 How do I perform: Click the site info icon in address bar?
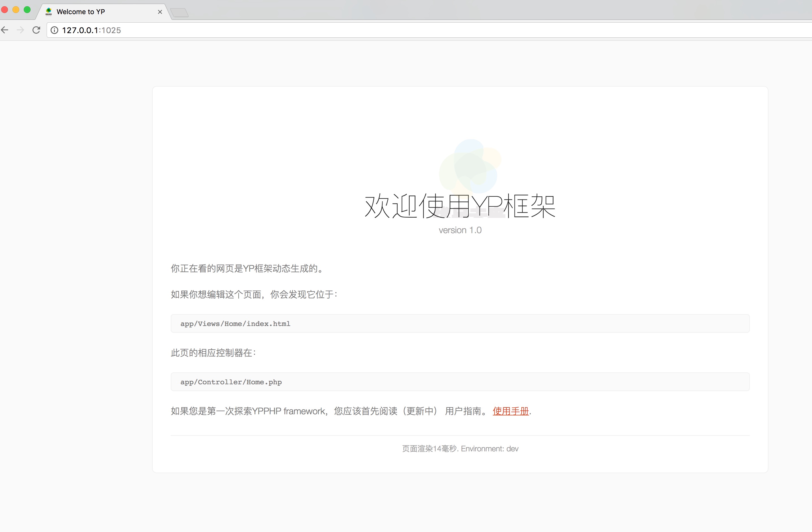[54, 30]
